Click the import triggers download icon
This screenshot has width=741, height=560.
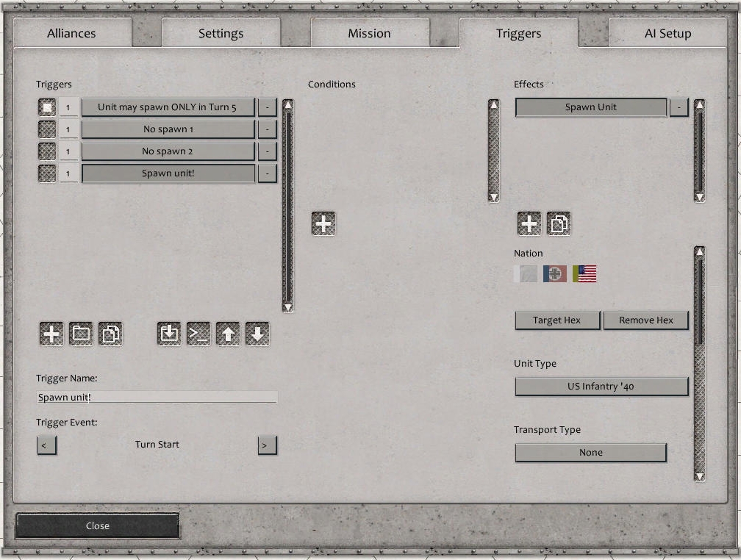[x=169, y=334]
